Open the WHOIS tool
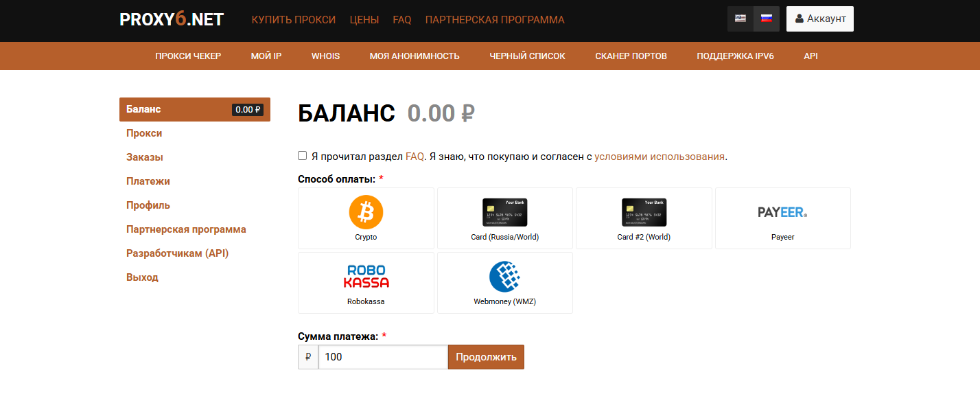The width and height of the screenshot is (980, 414). click(326, 56)
